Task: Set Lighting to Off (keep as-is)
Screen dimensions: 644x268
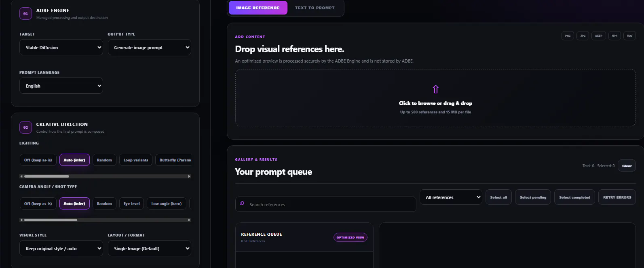Action: point(38,160)
